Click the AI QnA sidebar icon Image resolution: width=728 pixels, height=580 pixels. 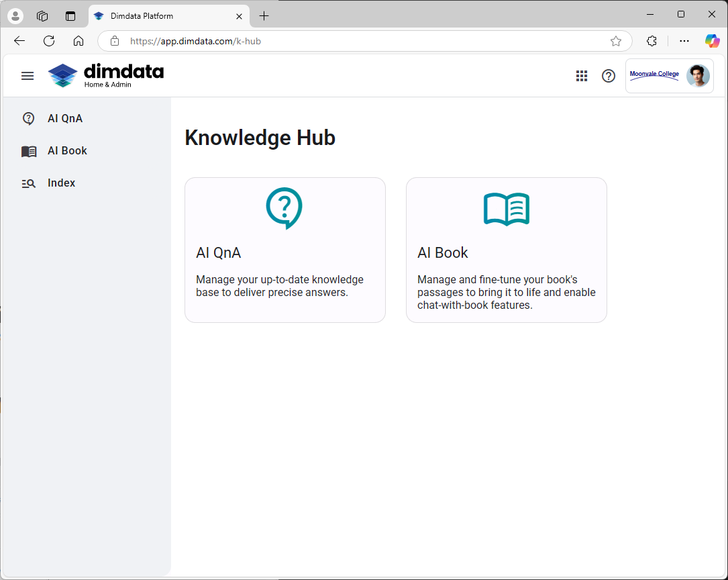[29, 119]
